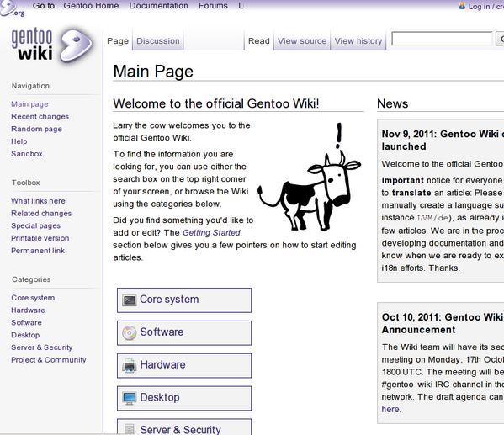Open Forums link in top bar

[x=213, y=6]
